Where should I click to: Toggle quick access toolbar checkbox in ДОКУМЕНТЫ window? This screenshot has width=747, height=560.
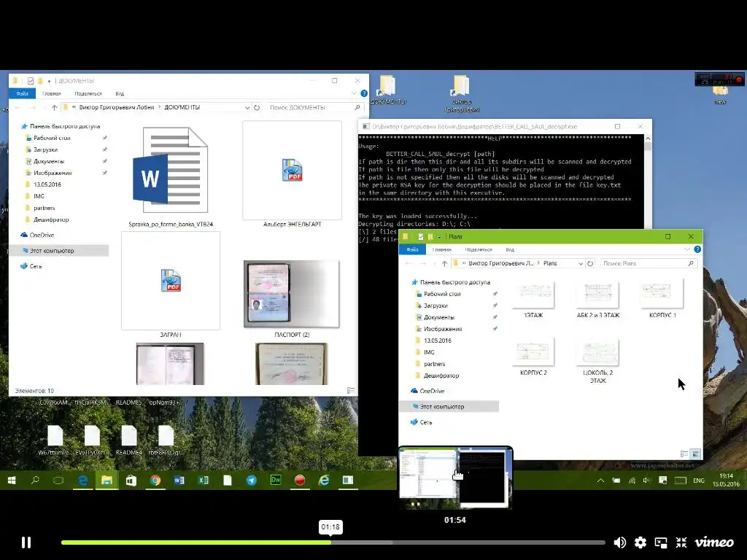(x=31, y=81)
